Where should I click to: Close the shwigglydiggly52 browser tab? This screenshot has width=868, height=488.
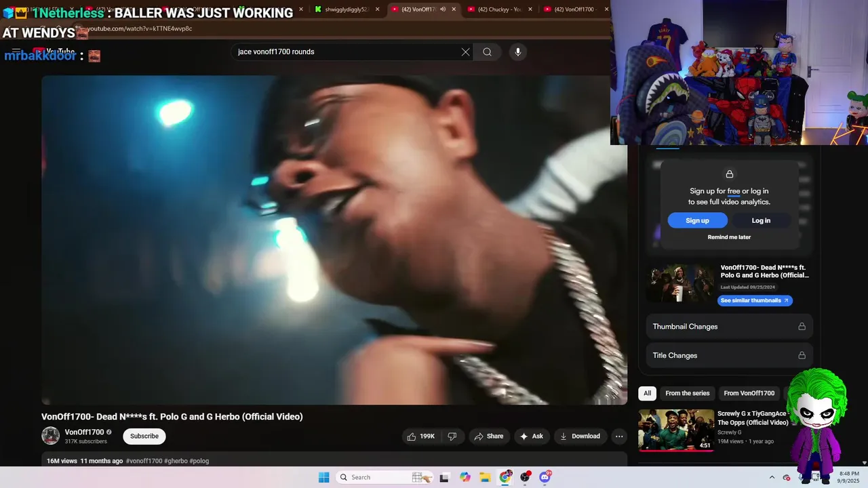tap(378, 9)
